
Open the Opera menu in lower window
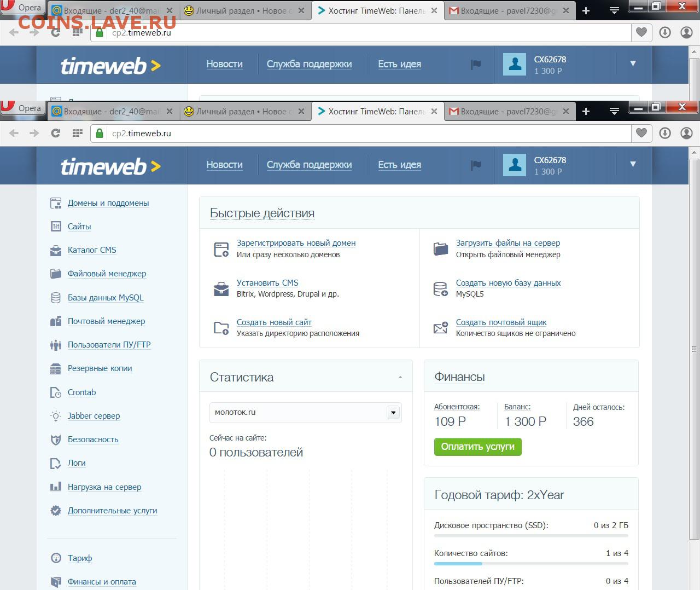pos(22,108)
